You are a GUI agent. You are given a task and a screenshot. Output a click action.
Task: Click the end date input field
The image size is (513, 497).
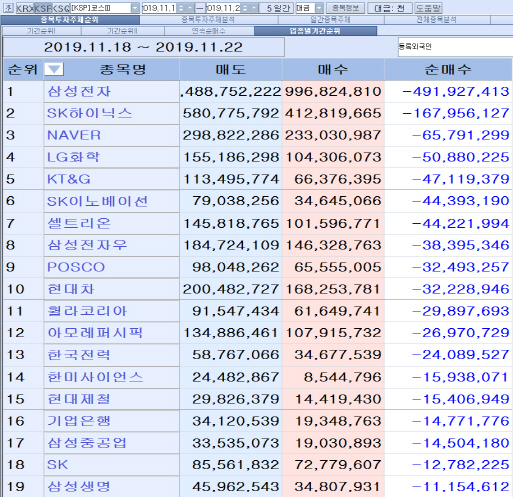click(x=223, y=8)
